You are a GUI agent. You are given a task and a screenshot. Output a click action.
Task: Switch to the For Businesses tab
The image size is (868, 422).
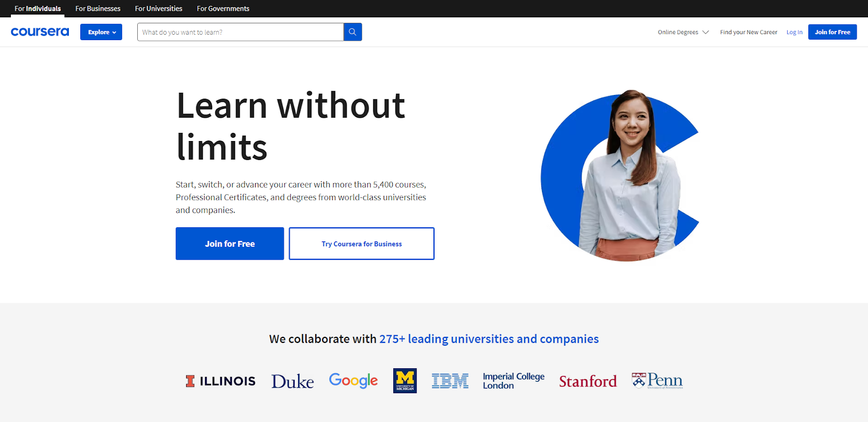(x=98, y=9)
